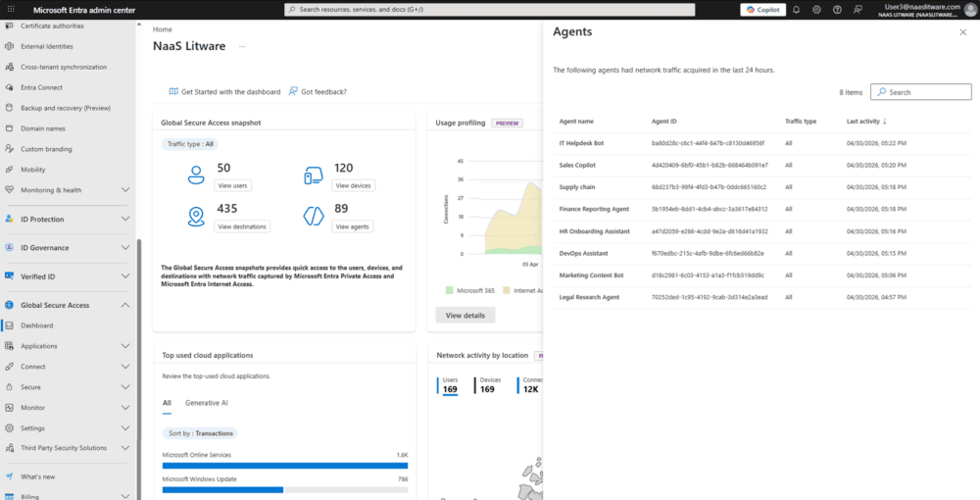Click the External Identities sidebar icon
980x500 pixels.
coord(9,46)
